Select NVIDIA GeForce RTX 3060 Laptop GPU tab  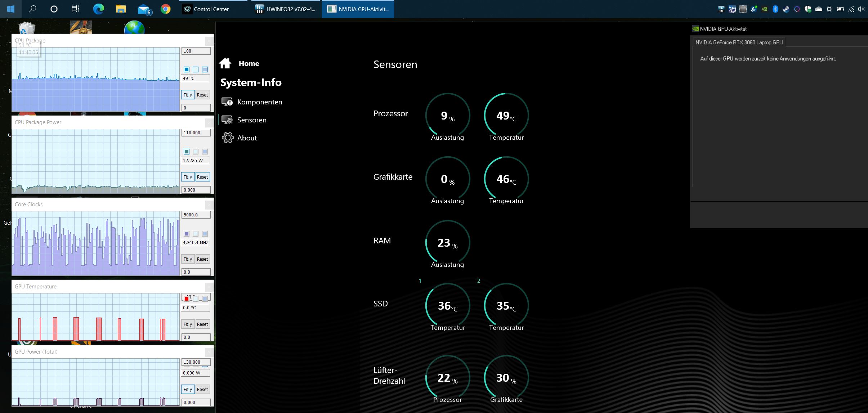(x=739, y=42)
